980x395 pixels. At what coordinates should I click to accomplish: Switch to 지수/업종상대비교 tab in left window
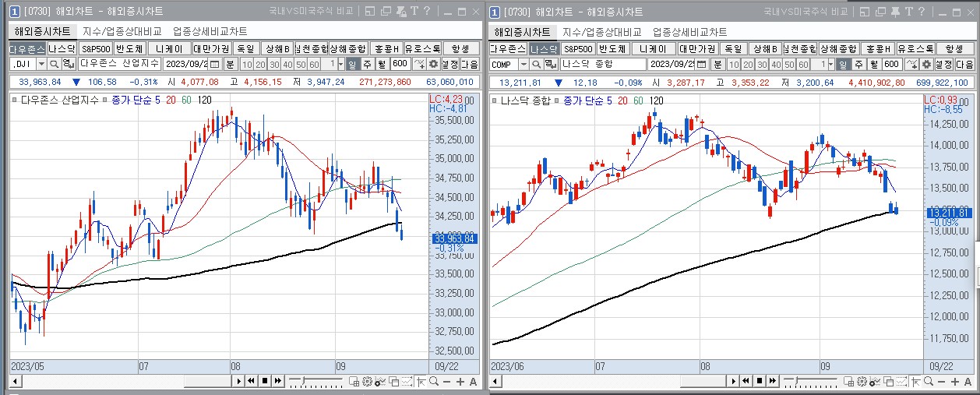coord(122,32)
